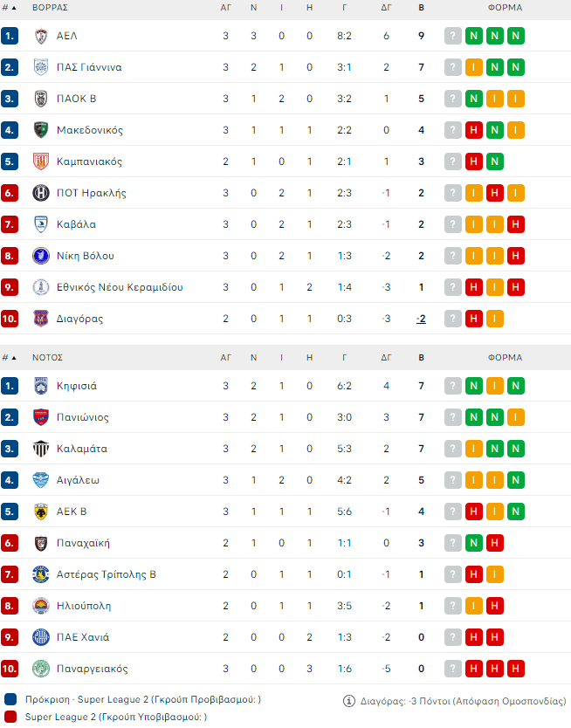Click the ΑΕΛ team crest icon
The height and width of the screenshot is (728, 571).
[40, 36]
